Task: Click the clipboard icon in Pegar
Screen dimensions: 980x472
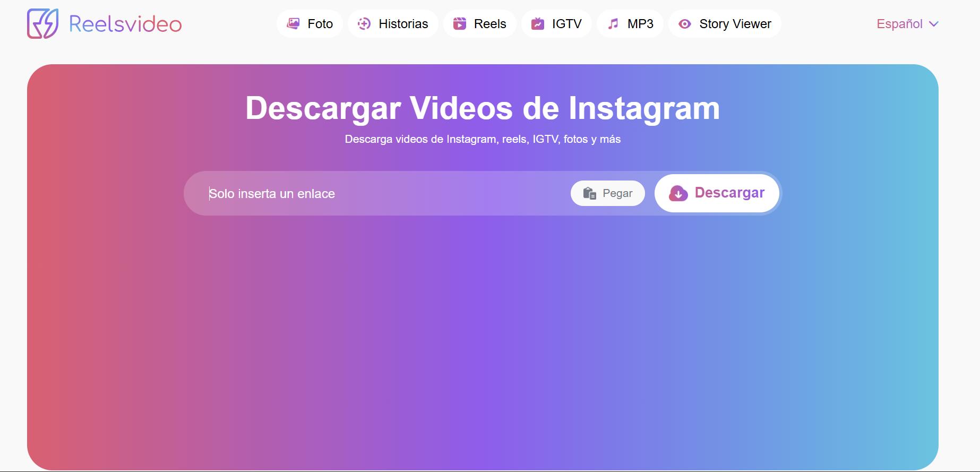Action: tap(589, 193)
